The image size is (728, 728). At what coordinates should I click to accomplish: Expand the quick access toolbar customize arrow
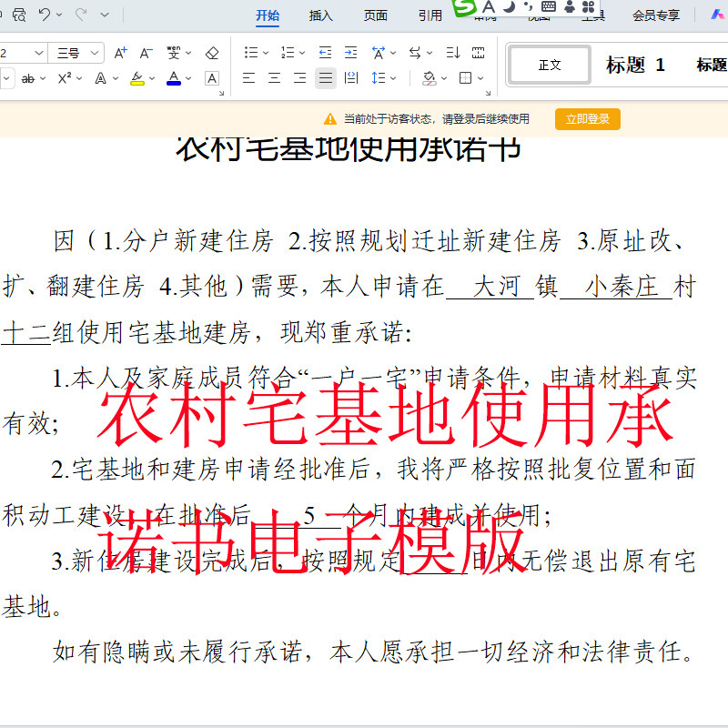[x=105, y=15]
